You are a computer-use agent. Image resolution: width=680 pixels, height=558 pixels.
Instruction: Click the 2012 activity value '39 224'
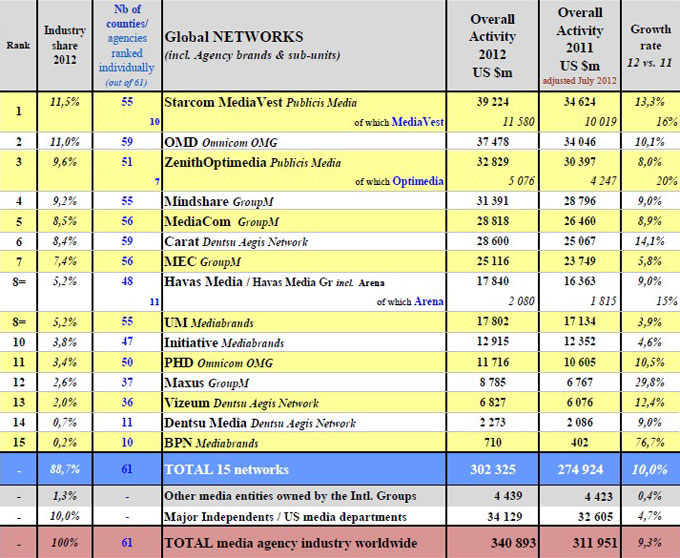[x=493, y=102]
